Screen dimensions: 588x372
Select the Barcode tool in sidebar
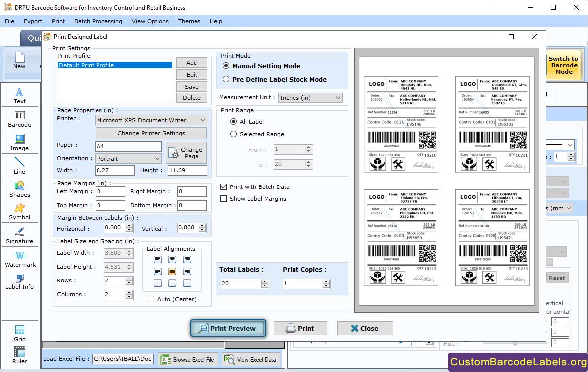point(19,119)
